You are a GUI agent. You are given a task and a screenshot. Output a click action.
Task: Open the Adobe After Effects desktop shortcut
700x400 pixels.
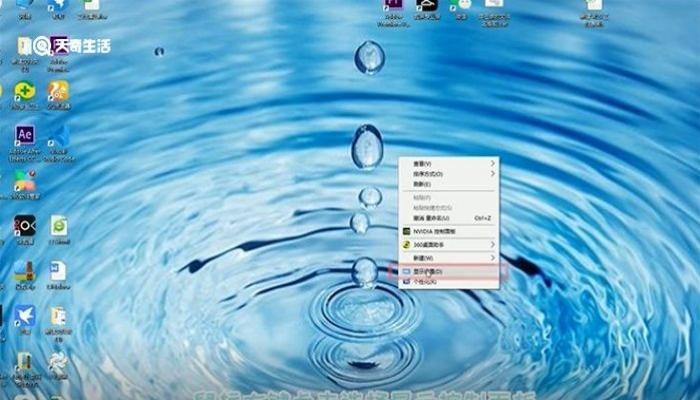tap(25, 135)
